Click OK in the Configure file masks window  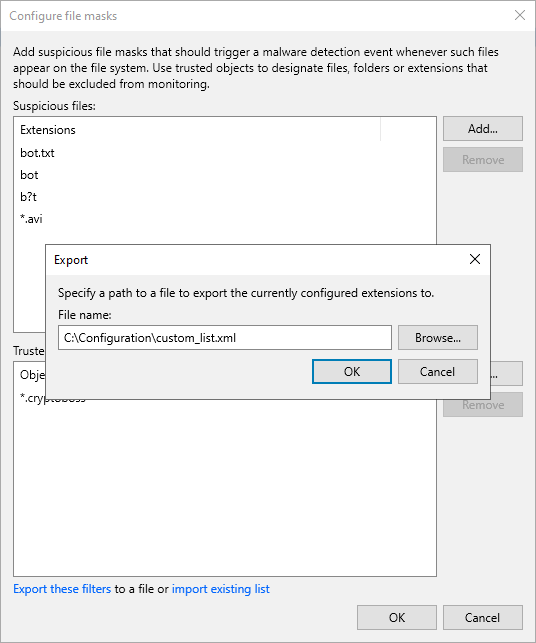click(397, 618)
